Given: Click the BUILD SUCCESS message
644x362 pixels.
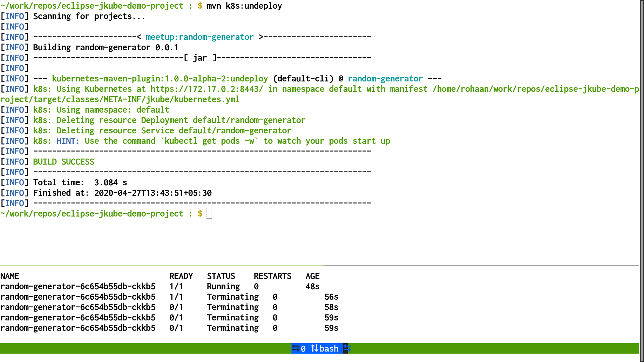Looking at the screenshot, I should 63,162.
